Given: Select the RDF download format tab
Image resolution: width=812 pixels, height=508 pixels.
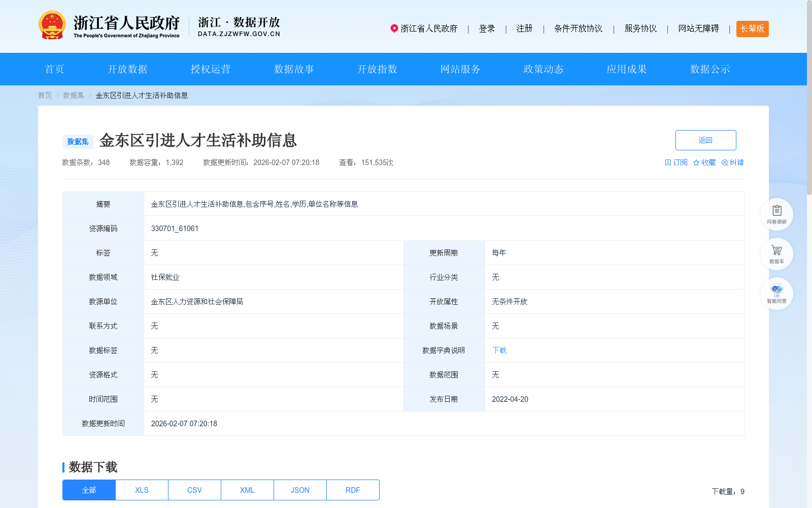Looking at the screenshot, I should pos(353,490).
